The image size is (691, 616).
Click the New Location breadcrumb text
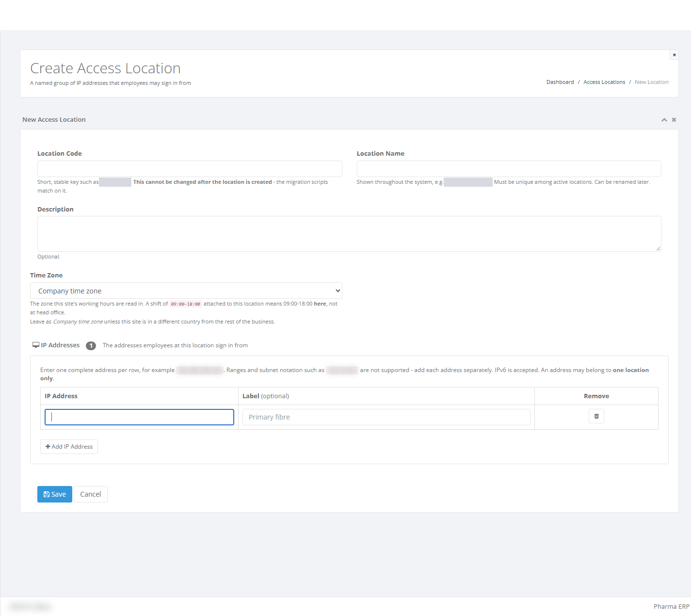pos(652,82)
